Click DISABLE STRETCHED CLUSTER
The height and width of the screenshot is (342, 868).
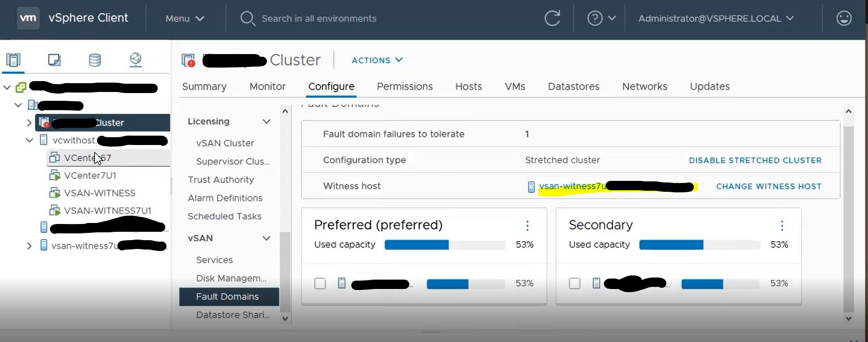click(x=755, y=160)
